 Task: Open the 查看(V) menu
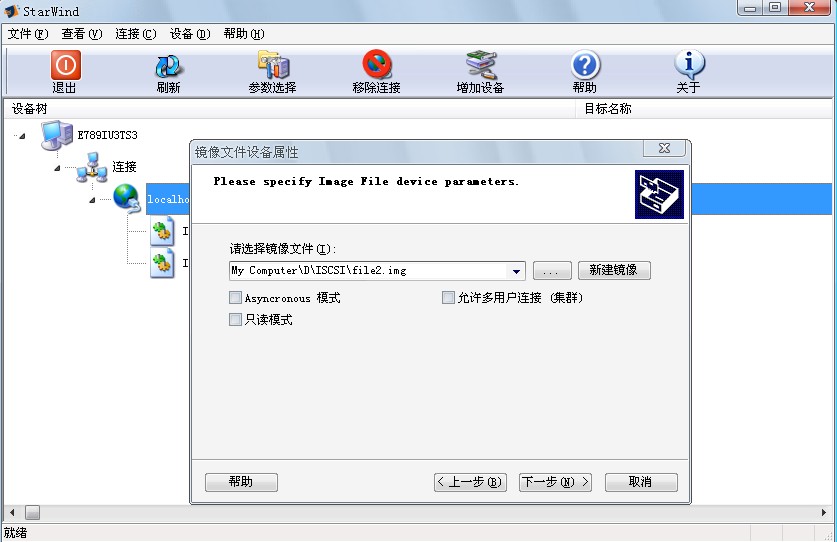pos(82,34)
